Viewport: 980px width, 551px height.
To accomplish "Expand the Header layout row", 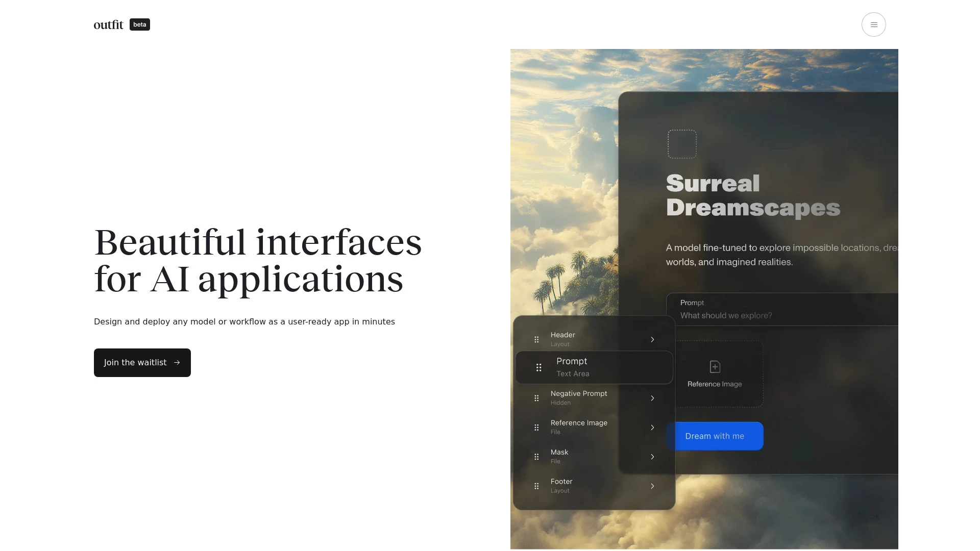I will point(650,339).
